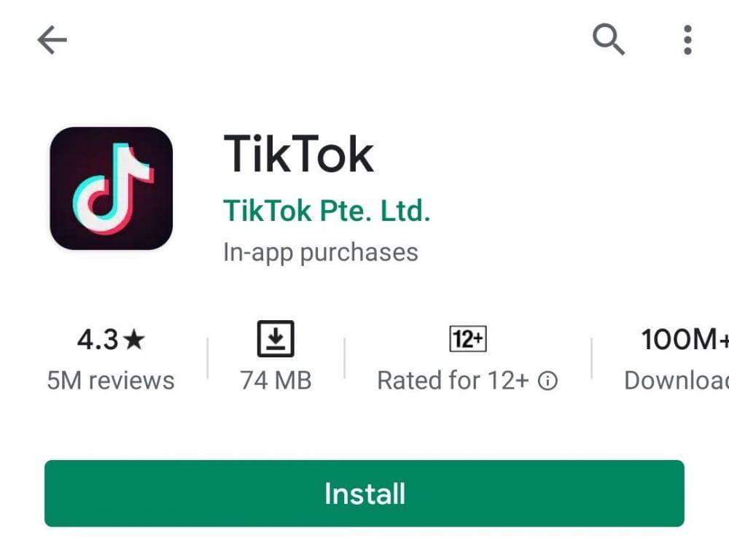This screenshot has height=560, width=729.
Task: Click the TikTok app title
Action: click(298, 154)
